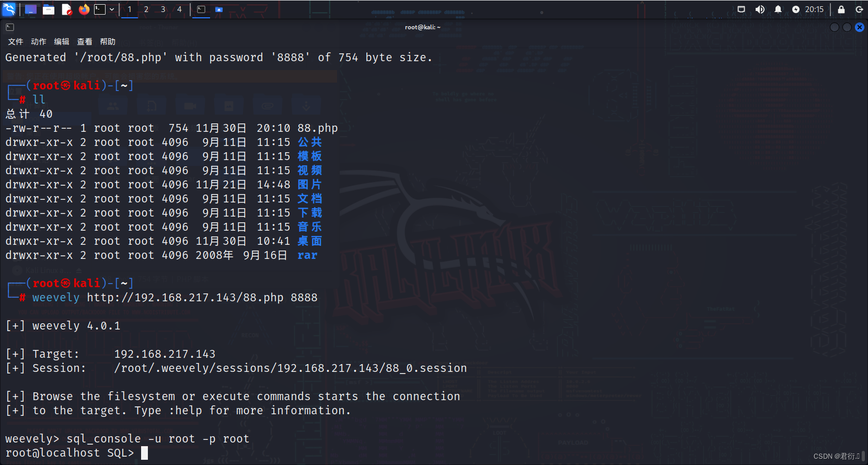
Task: Select the terminal window taskbar button
Action: 201,9
